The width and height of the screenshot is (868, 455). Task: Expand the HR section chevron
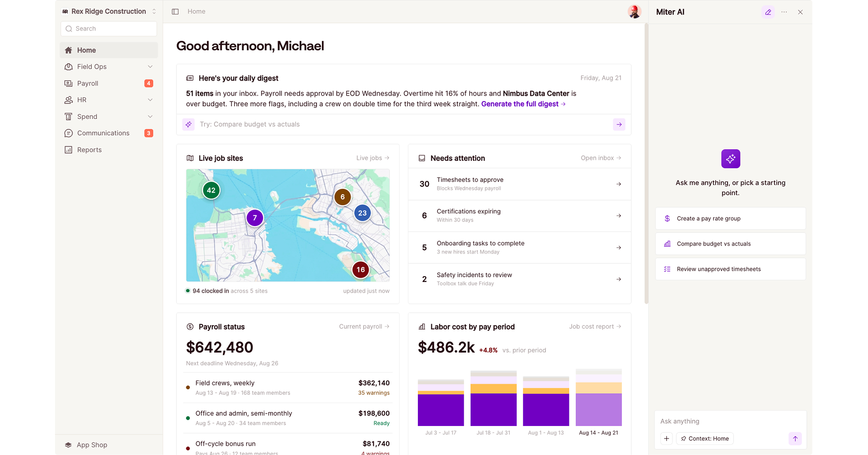click(x=150, y=100)
